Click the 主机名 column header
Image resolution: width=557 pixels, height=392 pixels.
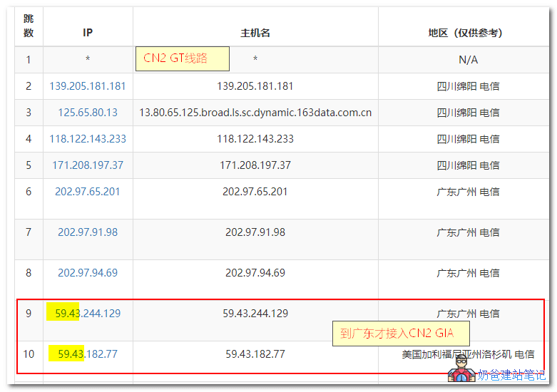(x=255, y=33)
